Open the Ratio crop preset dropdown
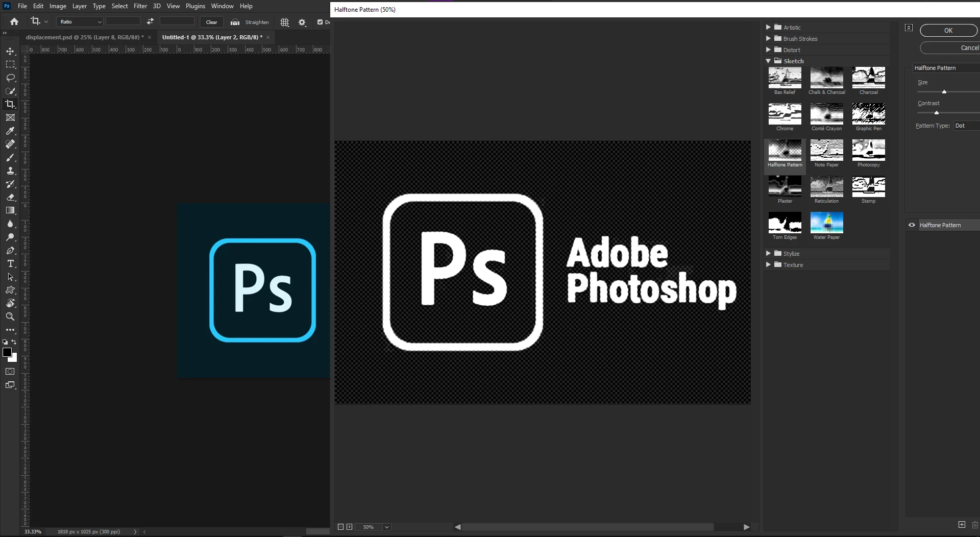Screen dimensions: 980x537 [80, 21]
